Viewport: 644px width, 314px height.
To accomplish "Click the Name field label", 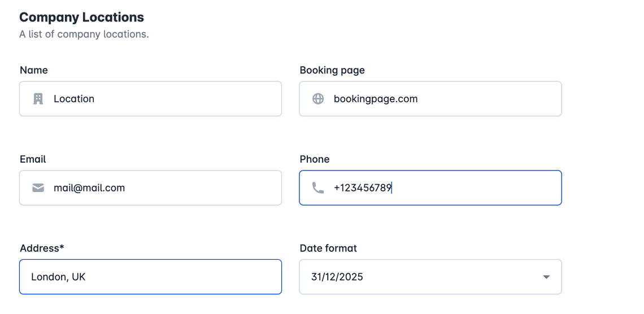I will point(34,70).
